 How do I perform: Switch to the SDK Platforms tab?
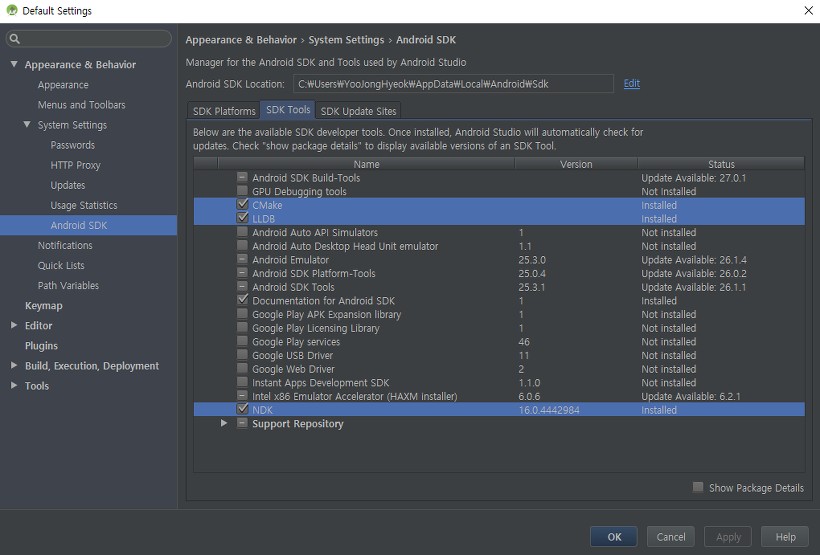click(224, 111)
